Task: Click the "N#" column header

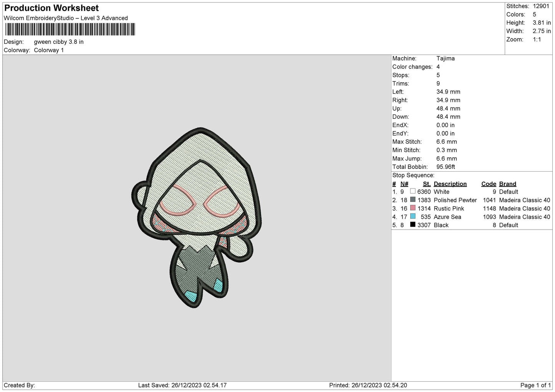Action: 404,184
